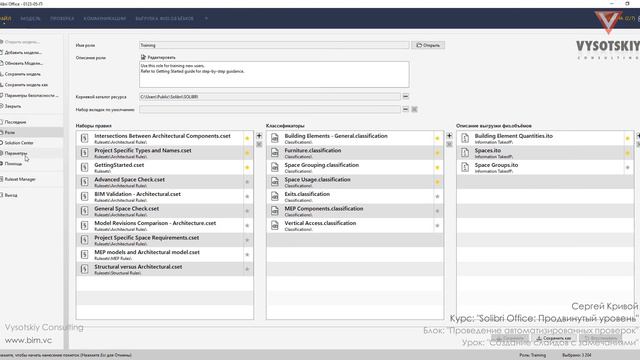Add a ruleset with the plus icon
The width and height of the screenshot is (640, 360).
(x=259, y=136)
